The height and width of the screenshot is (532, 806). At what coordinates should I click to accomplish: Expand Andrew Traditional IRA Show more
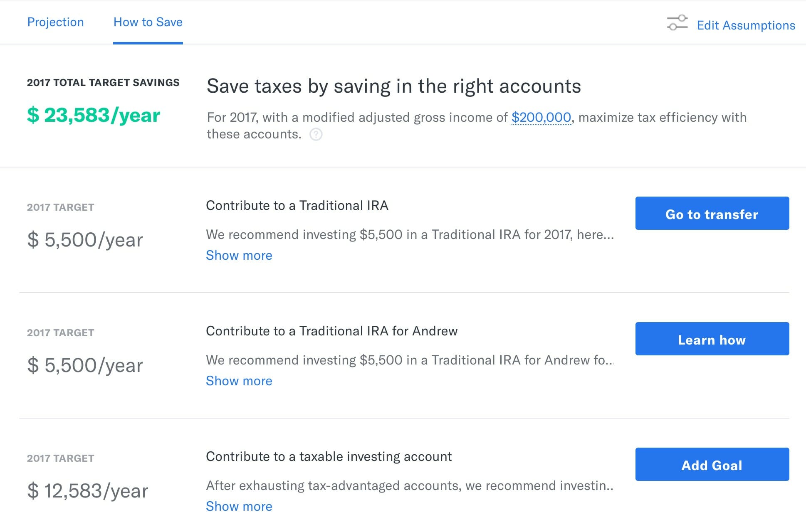pos(238,380)
